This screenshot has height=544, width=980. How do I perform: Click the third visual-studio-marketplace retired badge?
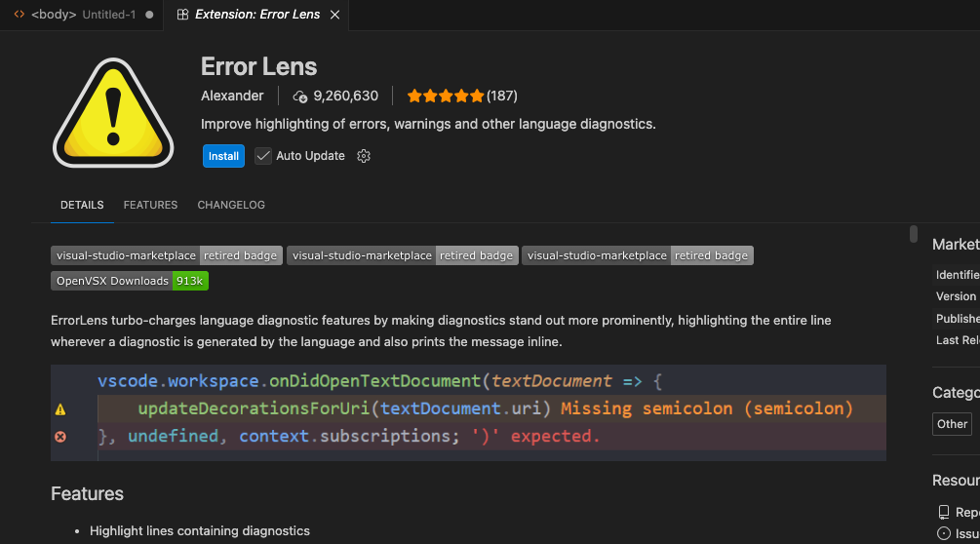pos(638,255)
